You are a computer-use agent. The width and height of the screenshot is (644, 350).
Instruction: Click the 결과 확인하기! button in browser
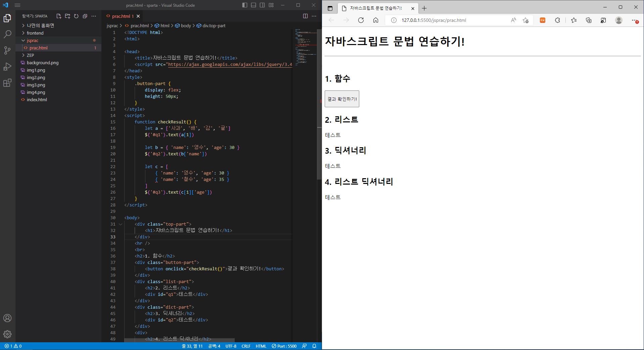[342, 99]
